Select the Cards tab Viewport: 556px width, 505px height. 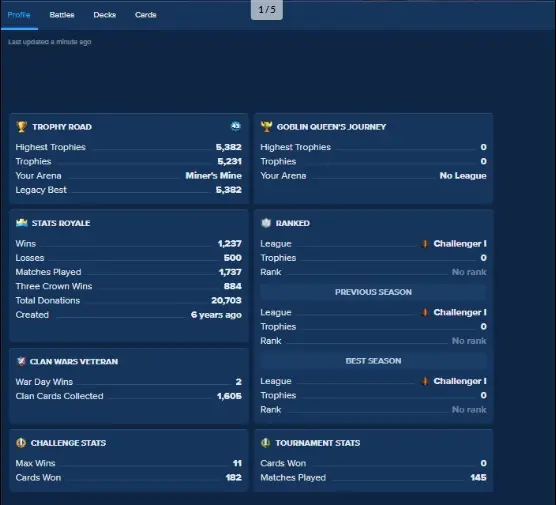[146, 15]
